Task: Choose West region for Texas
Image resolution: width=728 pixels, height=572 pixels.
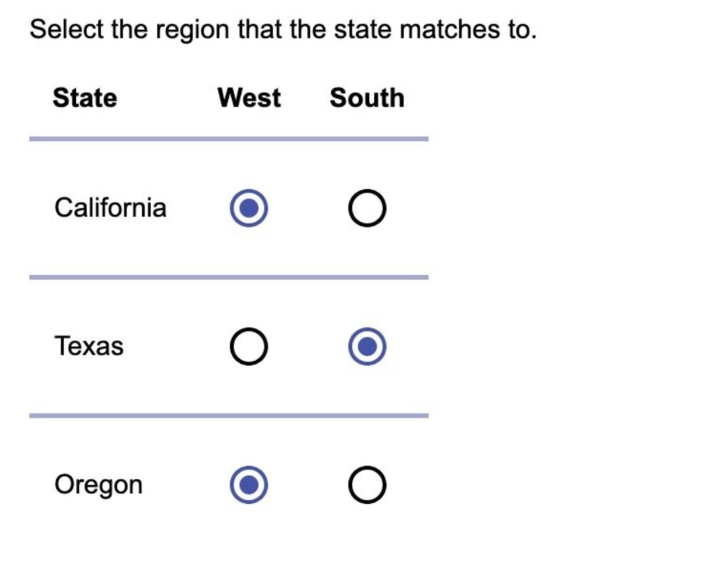Action: coord(249,347)
